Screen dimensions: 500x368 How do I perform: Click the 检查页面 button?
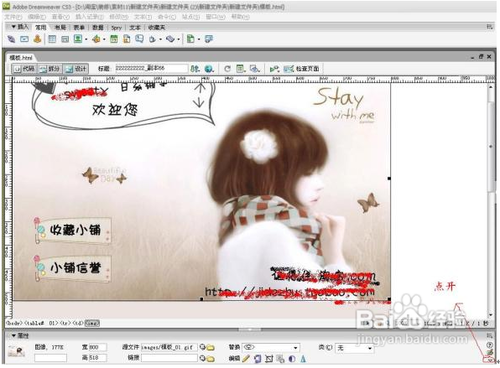302,69
